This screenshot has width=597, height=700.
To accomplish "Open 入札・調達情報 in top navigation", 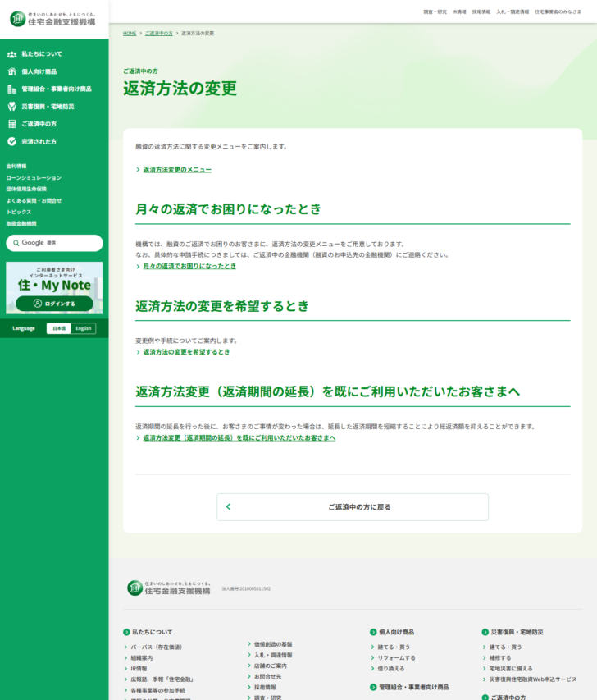I will coord(513,12).
